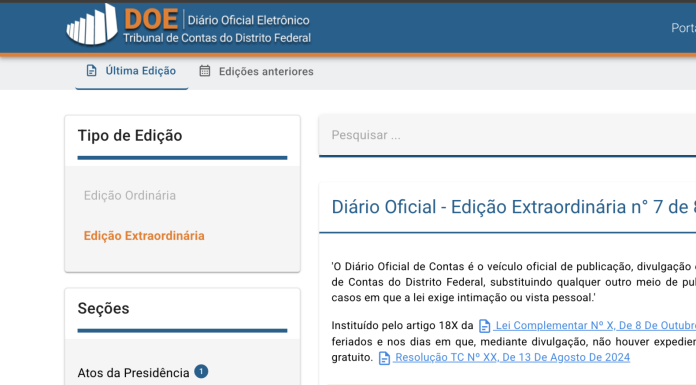Click the DOE building logo icon
The height and width of the screenshot is (385, 696).
coord(92,24)
